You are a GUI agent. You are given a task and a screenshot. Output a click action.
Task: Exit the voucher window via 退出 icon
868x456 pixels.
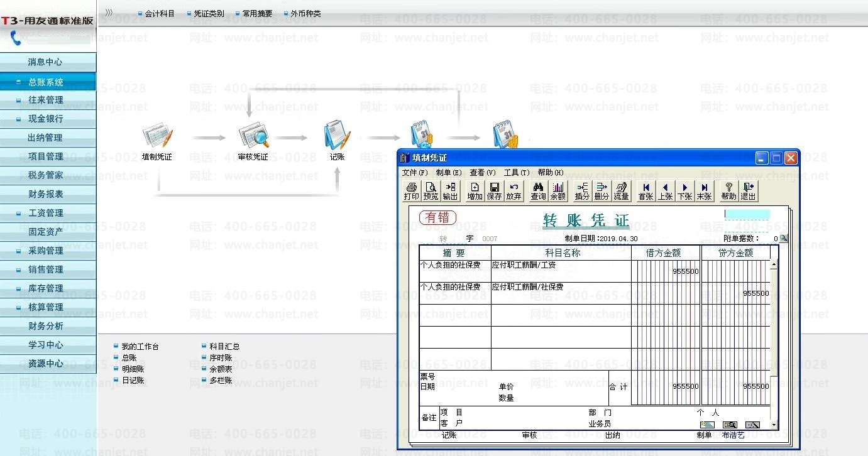[x=748, y=191]
